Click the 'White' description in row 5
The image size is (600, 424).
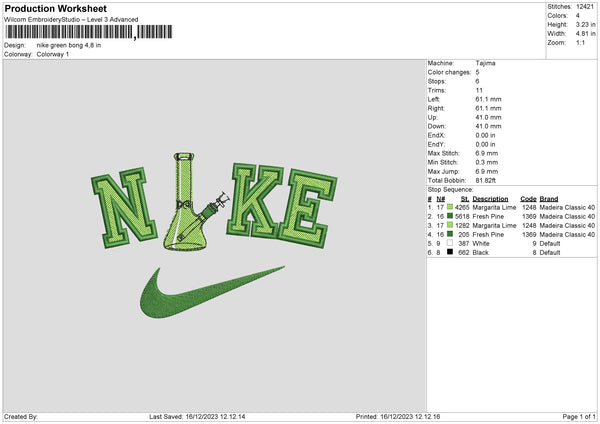pyautogui.click(x=481, y=243)
